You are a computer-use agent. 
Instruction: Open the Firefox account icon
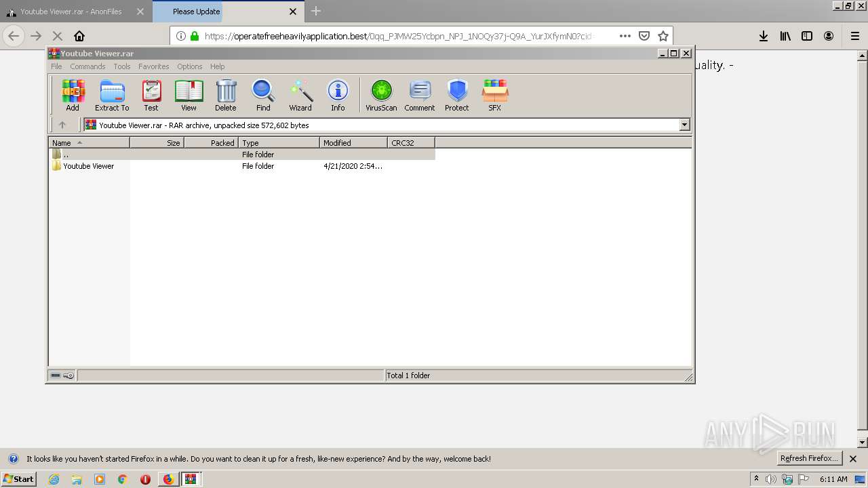pos(829,36)
